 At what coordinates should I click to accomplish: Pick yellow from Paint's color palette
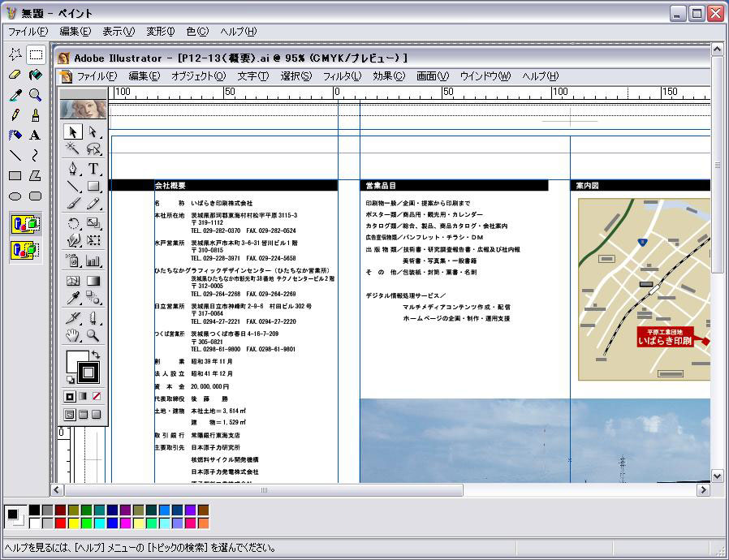[73, 523]
